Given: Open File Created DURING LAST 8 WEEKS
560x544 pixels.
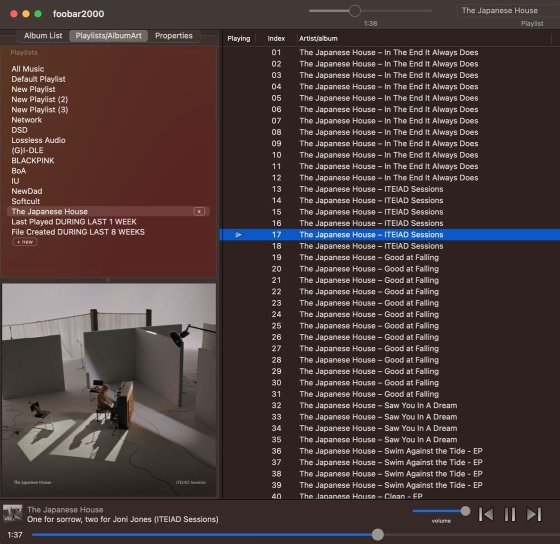Looking at the screenshot, I should coord(78,232).
